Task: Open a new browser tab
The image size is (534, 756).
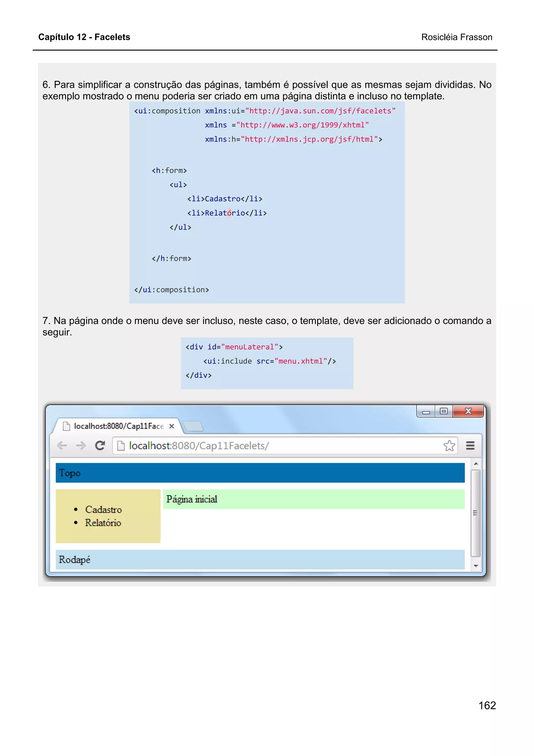Action: (193, 426)
